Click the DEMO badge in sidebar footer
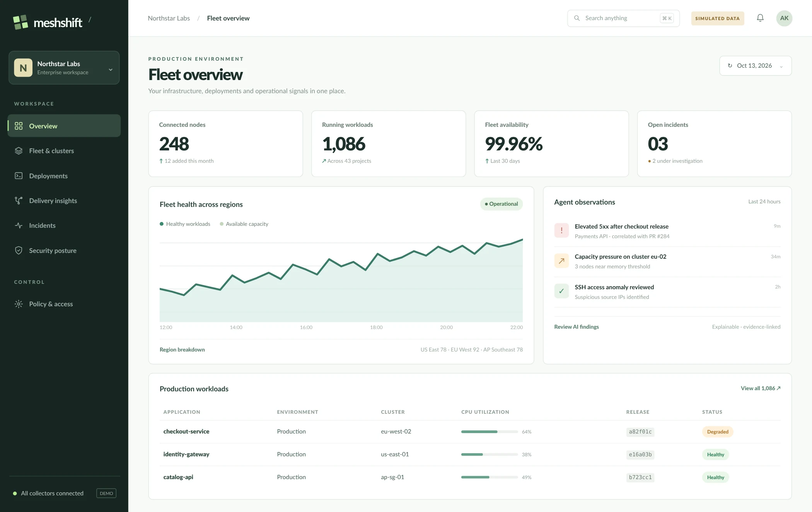Image resolution: width=812 pixels, height=512 pixels. click(x=106, y=493)
